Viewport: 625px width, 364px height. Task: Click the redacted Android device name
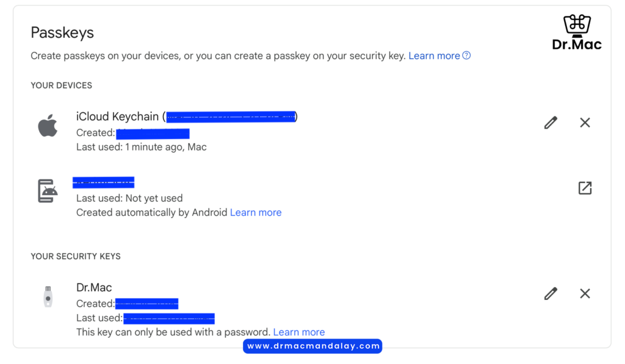[x=104, y=182]
